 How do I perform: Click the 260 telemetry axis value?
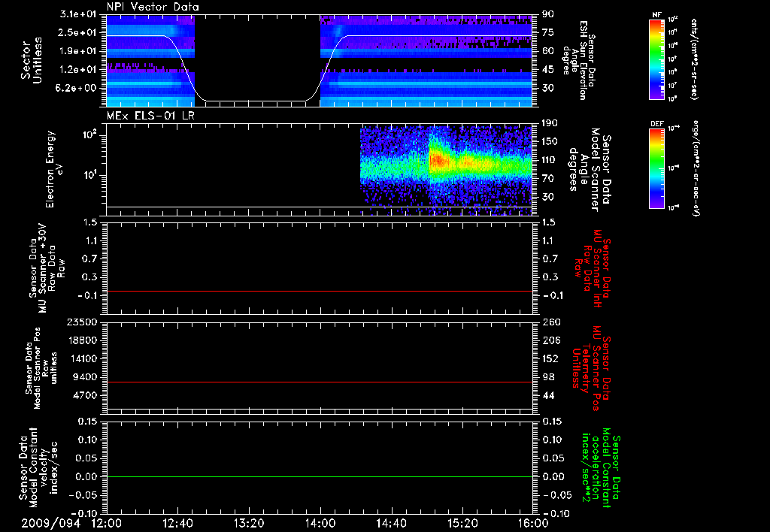551,322
